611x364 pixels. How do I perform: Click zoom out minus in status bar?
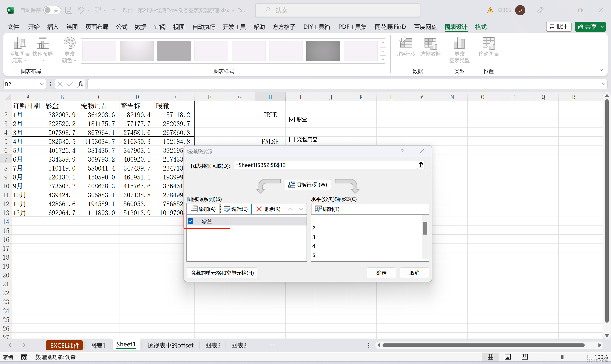point(537,357)
